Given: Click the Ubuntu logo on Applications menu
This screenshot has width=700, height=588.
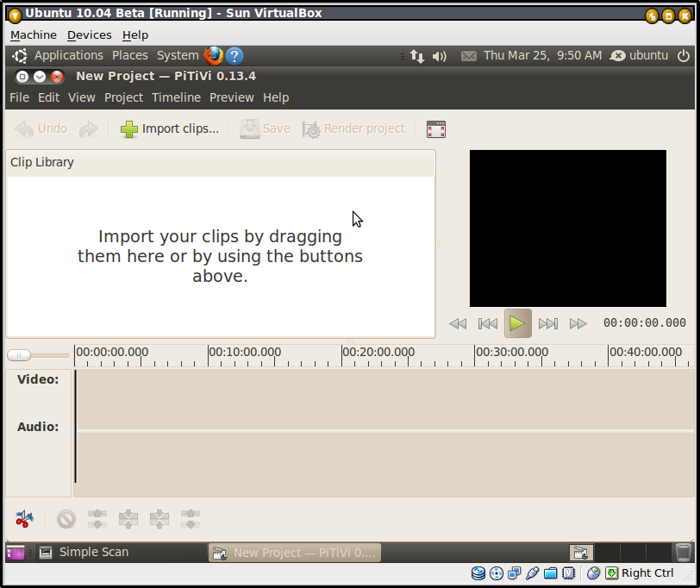Looking at the screenshot, I should (x=19, y=56).
